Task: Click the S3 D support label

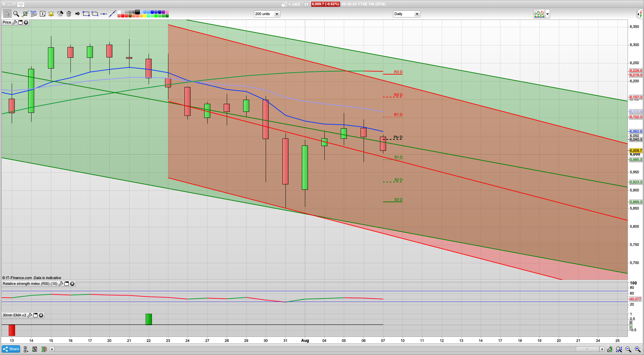Action: click(x=398, y=199)
